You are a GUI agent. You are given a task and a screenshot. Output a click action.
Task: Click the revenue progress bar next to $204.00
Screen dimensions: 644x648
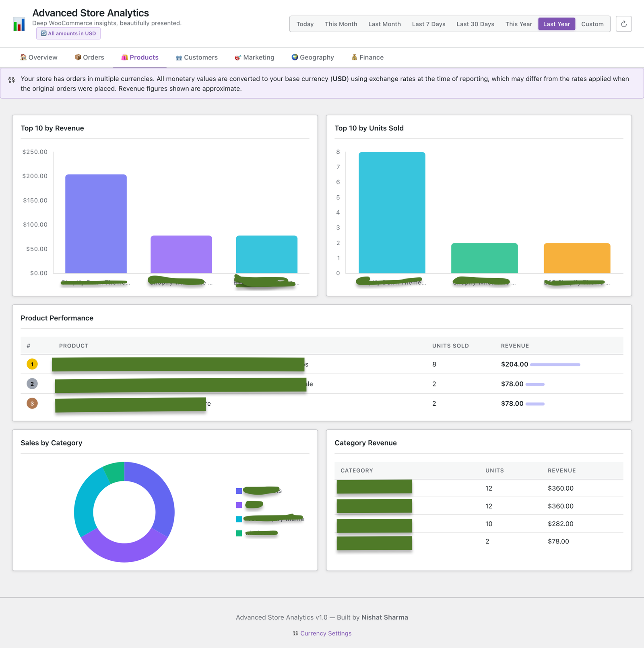point(555,365)
